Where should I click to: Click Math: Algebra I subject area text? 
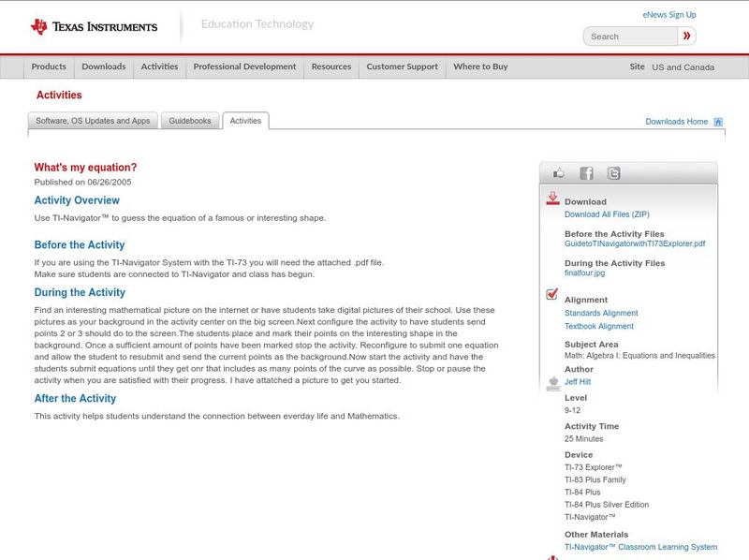(639, 356)
